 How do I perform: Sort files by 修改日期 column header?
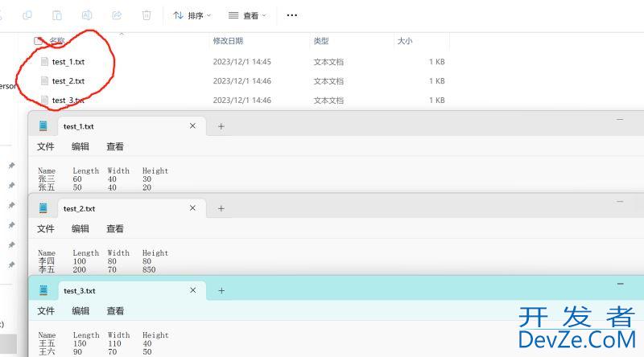click(x=228, y=41)
